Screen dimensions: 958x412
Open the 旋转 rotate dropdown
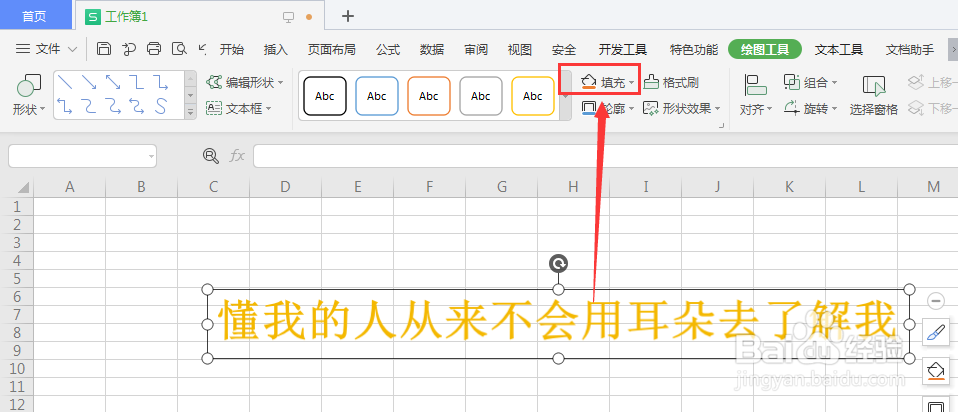pyautogui.click(x=811, y=109)
